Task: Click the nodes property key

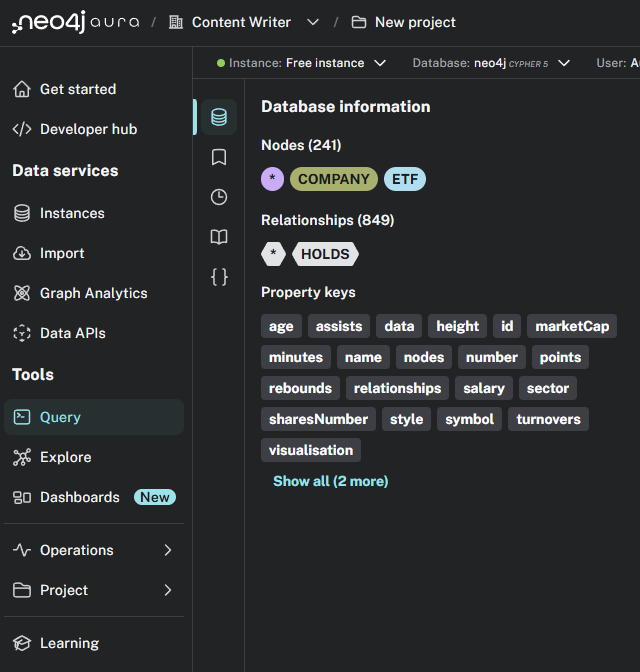Action: click(424, 357)
